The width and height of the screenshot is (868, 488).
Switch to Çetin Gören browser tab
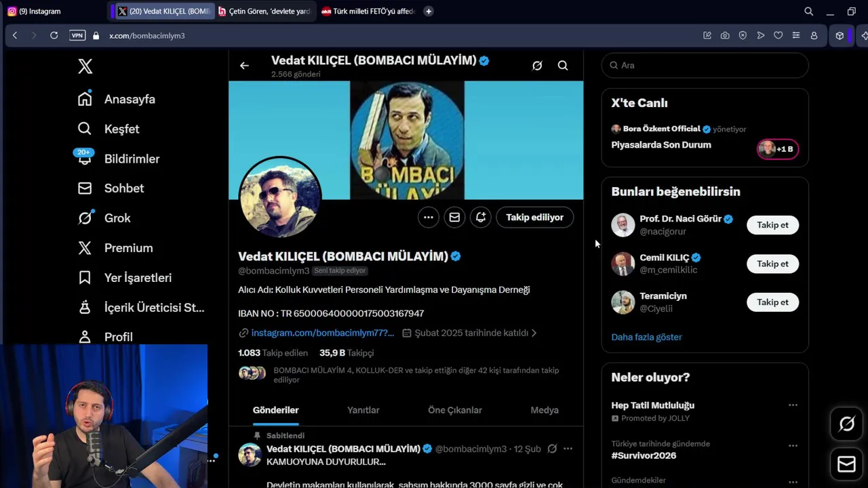tap(264, 11)
